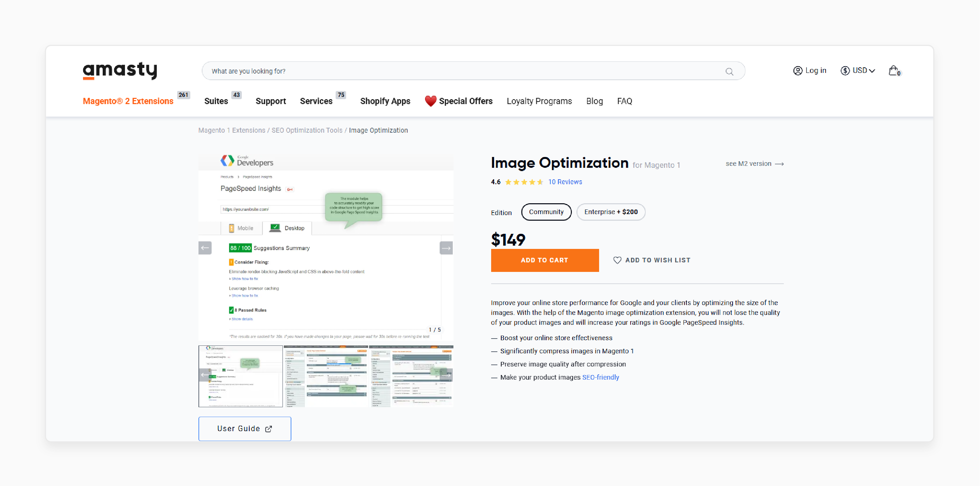Click the Log in link
The height and width of the screenshot is (486, 980).
816,71
